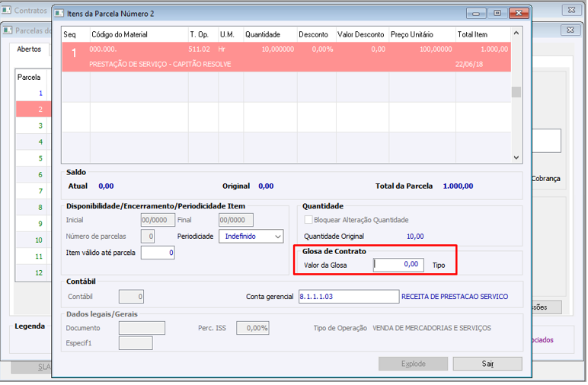Select parcela 5 in the list
The width and height of the screenshot is (588, 385).
pos(33,158)
